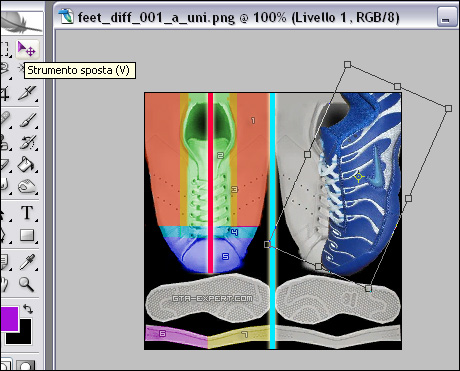Click the transform handle over the white shoe
Image resolution: width=460 pixels, height=371 pixels.
point(307,154)
